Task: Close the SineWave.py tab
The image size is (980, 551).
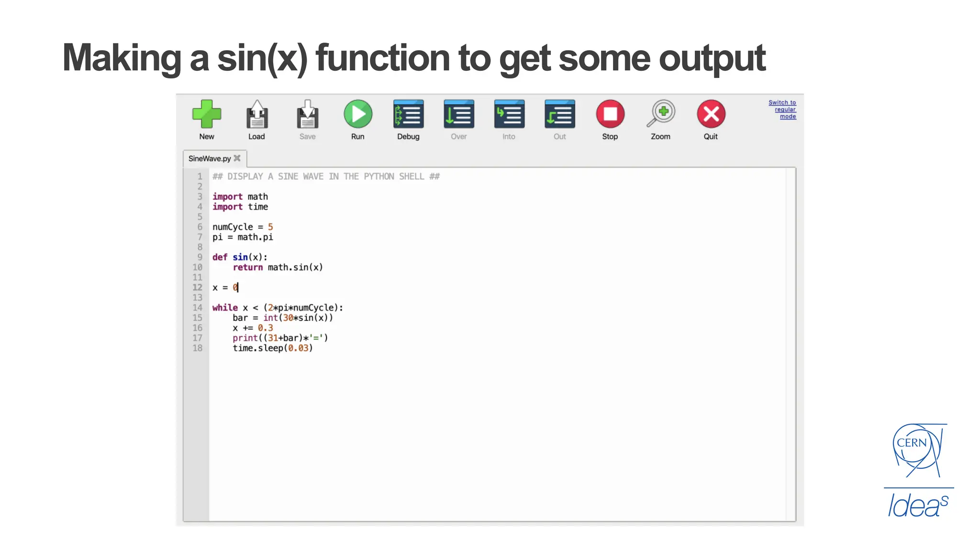Action: pyautogui.click(x=237, y=158)
